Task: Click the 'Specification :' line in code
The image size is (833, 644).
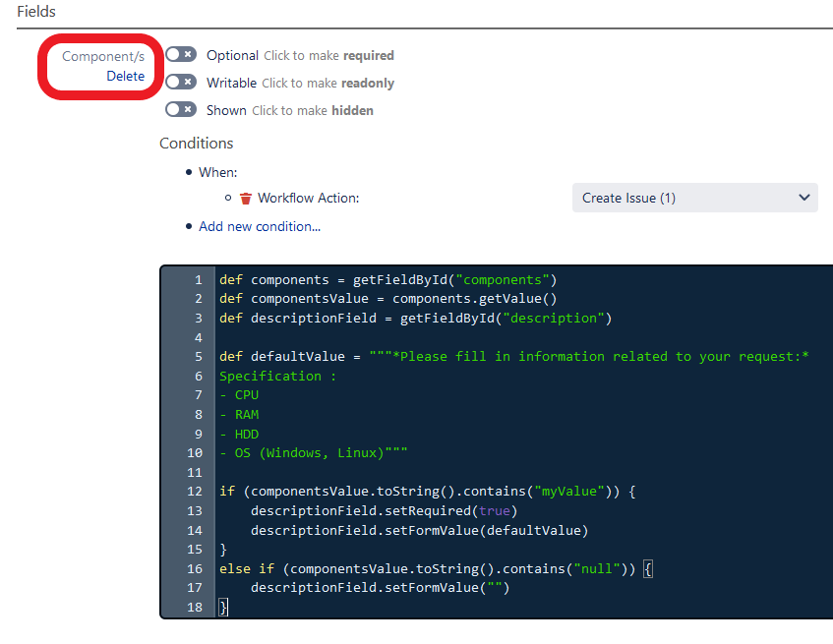Action: click(x=277, y=376)
